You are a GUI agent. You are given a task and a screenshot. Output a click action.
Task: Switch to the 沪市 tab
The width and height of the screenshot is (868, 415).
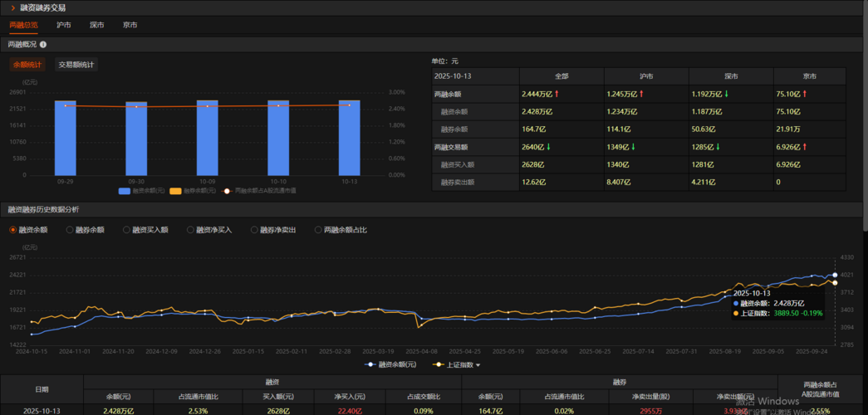click(64, 25)
